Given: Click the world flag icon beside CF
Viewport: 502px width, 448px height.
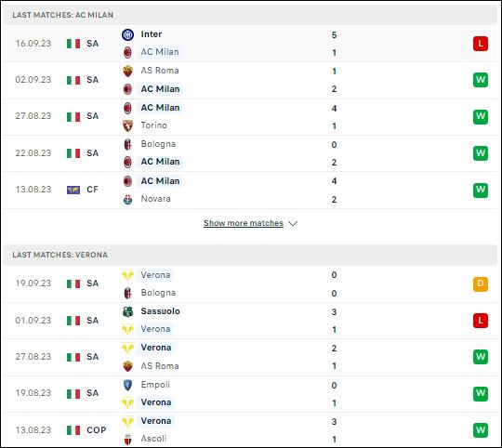Looking at the screenshot, I should (73, 190).
